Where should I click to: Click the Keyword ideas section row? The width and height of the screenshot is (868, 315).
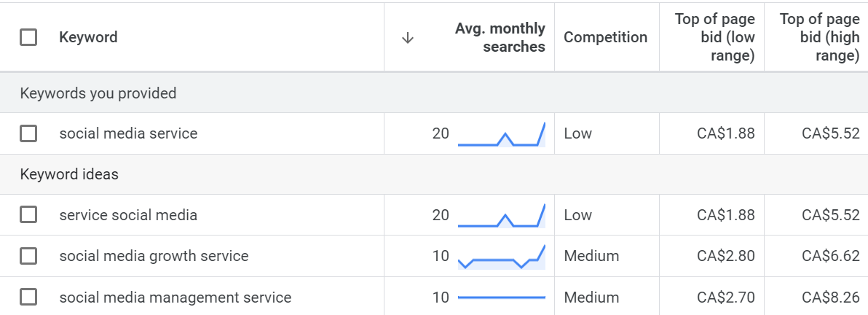pyautogui.click(x=69, y=174)
